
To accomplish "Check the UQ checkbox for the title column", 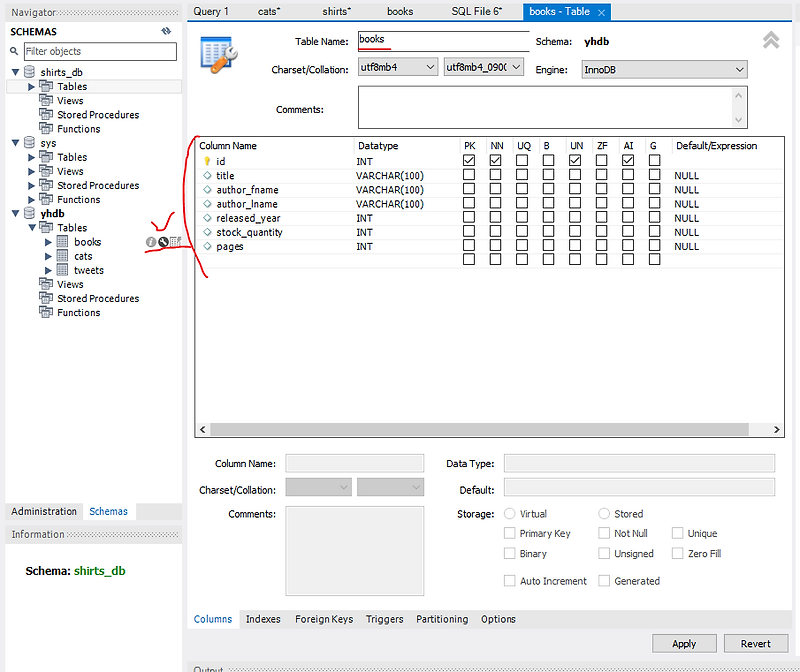I will coord(523,175).
